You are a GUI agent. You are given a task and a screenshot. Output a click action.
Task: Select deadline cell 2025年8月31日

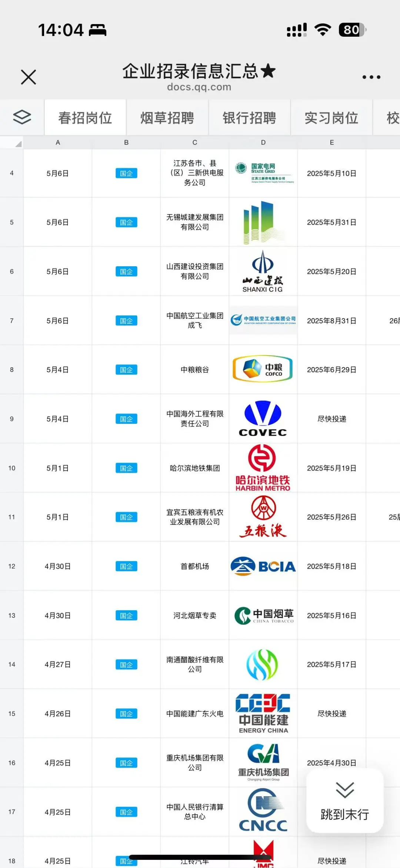[x=332, y=320]
